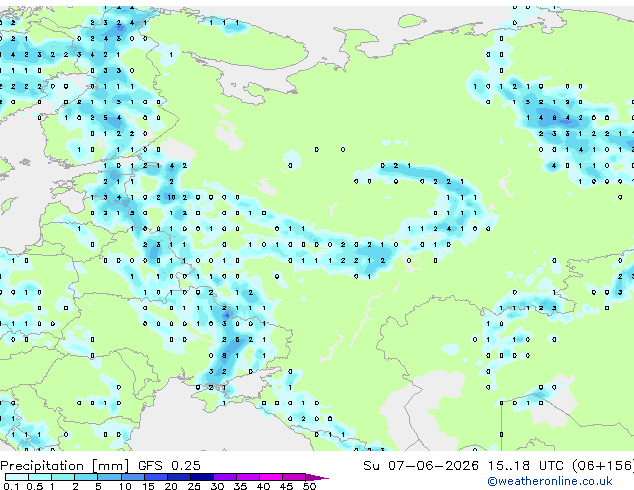Click the legend label "30"
Viewport: 634px width, 490px height.
click(x=217, y=486)
